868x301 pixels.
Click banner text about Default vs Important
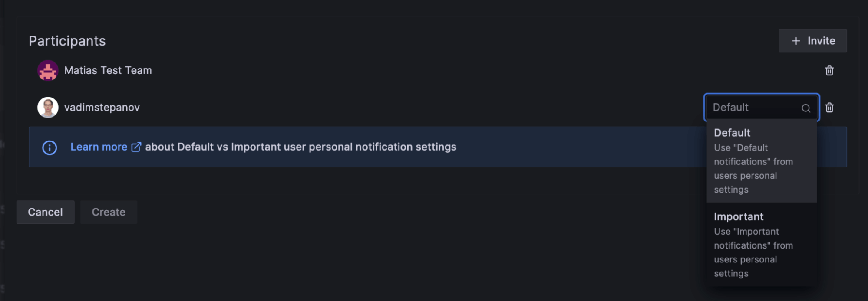(300, 147)
